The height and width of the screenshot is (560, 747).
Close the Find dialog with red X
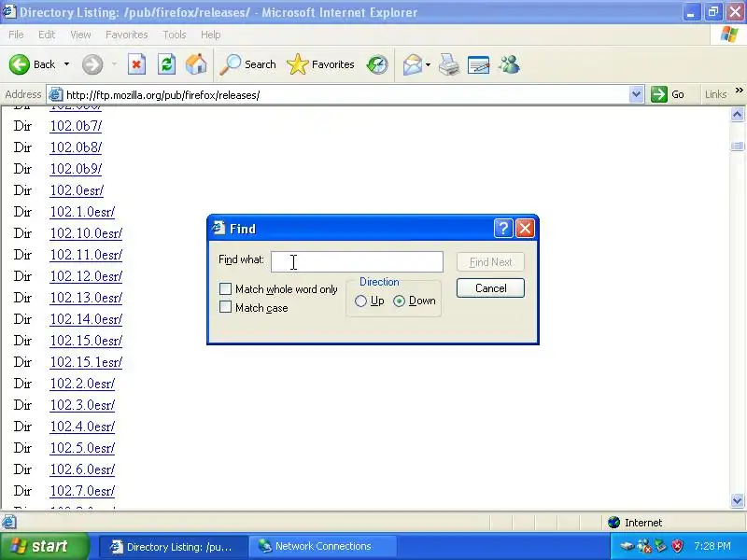coord(525,229)
